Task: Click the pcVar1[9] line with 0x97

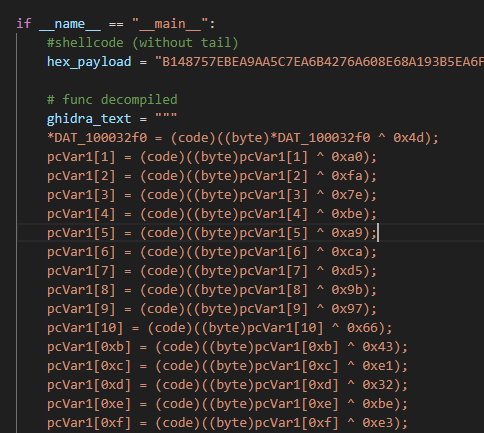Action: click(x=212, y=309)
